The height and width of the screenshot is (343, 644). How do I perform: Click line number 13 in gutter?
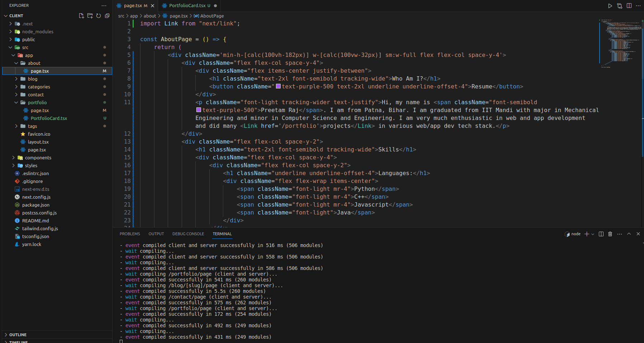(x=127, y=142)
